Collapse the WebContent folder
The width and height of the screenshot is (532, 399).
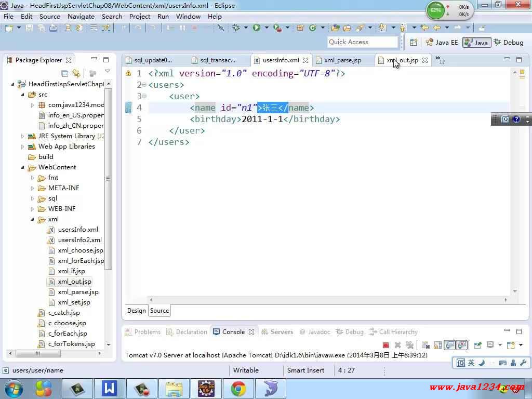point(22,167)
